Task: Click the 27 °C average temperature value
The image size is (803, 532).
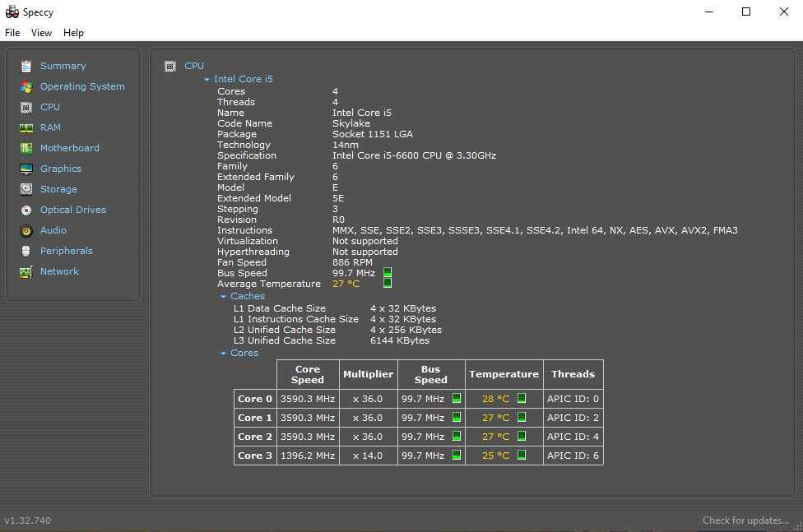Action: (x=346, y=284)
